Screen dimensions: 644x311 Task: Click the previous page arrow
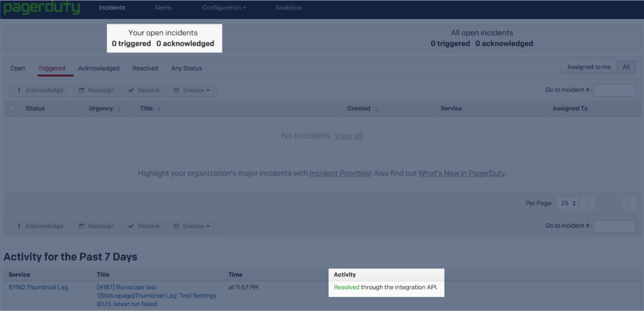tap(587, 203)
